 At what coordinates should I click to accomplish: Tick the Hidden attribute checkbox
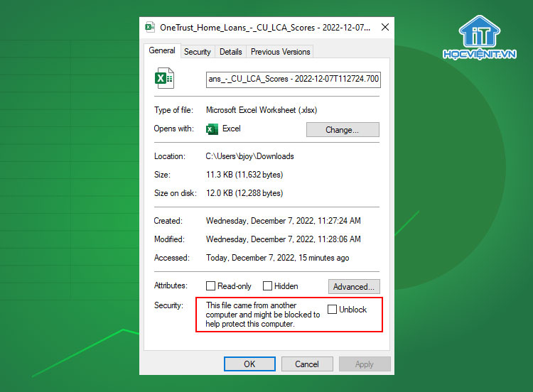267,286
